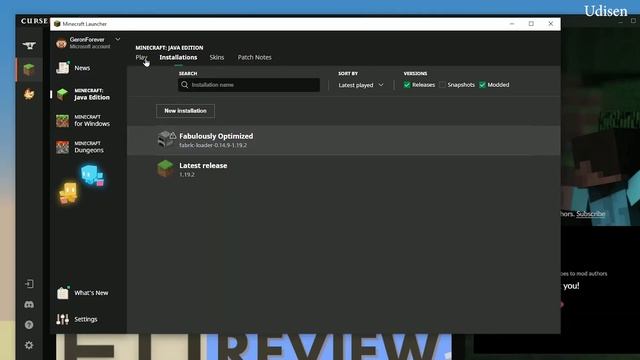Minimize the Minecraft Launcher window
640x360 pixels.
click(x=512, y=24)
